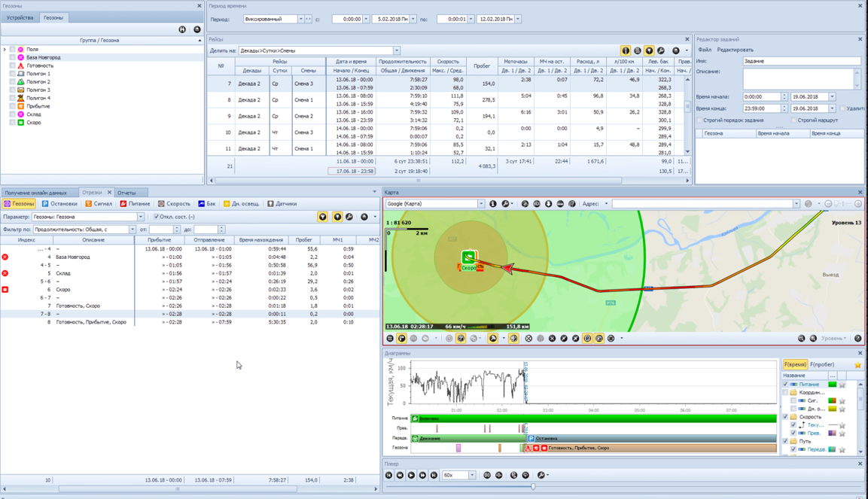Select the Питание segment type

[136, 203]
